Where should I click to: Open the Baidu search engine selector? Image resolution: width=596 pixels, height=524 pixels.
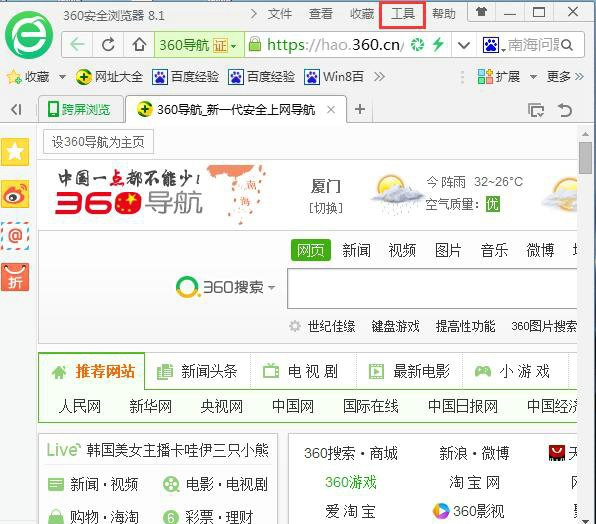[x=493, y=45]
